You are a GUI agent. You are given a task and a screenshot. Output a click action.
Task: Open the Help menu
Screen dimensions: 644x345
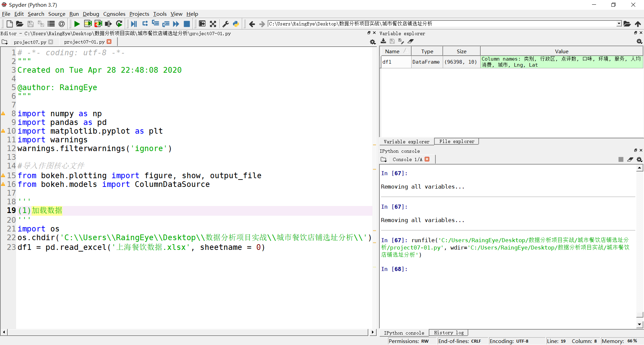pos(192,14)
